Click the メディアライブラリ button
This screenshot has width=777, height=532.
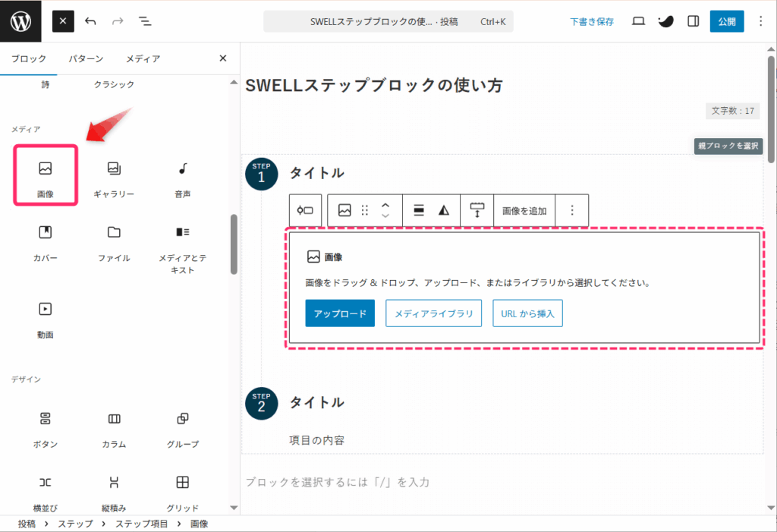tap(433, 313)
